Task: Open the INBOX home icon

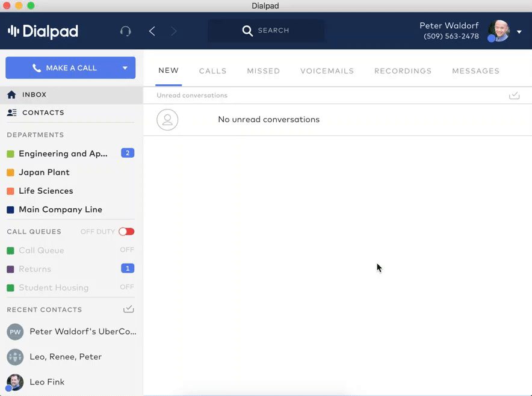Action: pyautogui.click(x=11, y=94)
